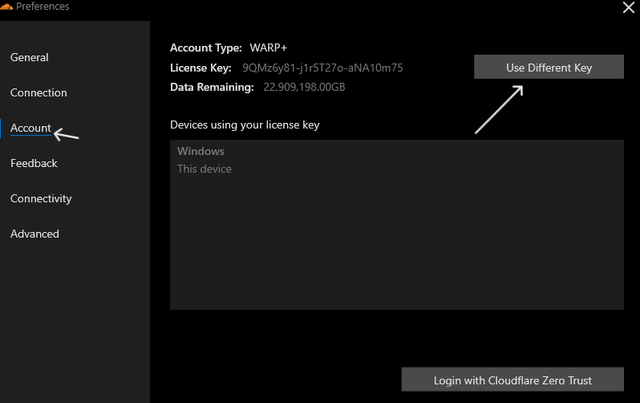Click the 22,909,198.00GB data remaining value
Image resolution: width=640 pixels, height=403 pixels.
(x=304, y=87)
